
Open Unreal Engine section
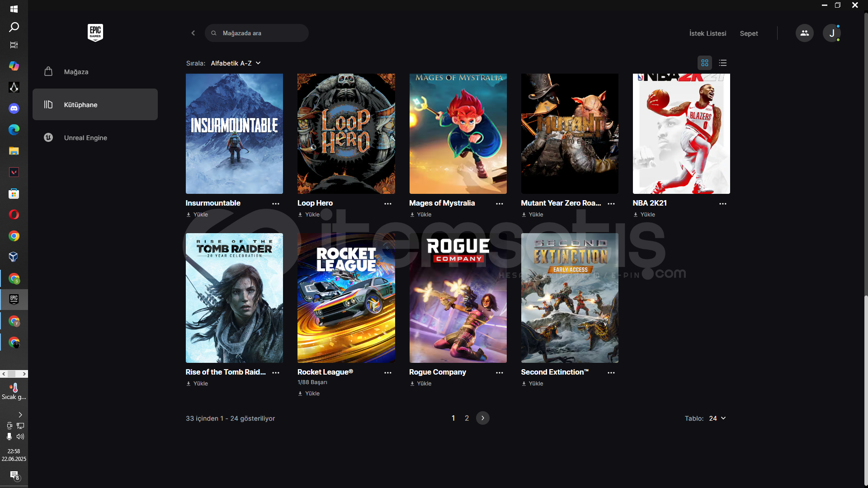pyautogui.click(x=95, y=137)
